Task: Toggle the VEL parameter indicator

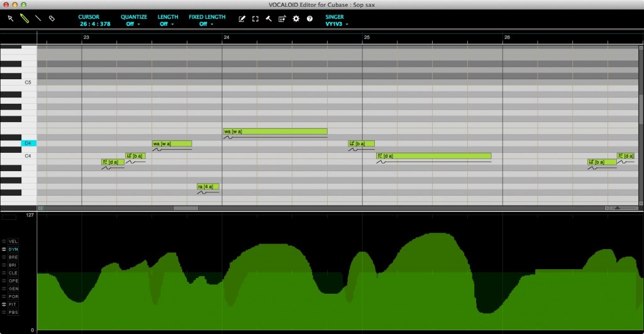Action: [x=4, y=242]
